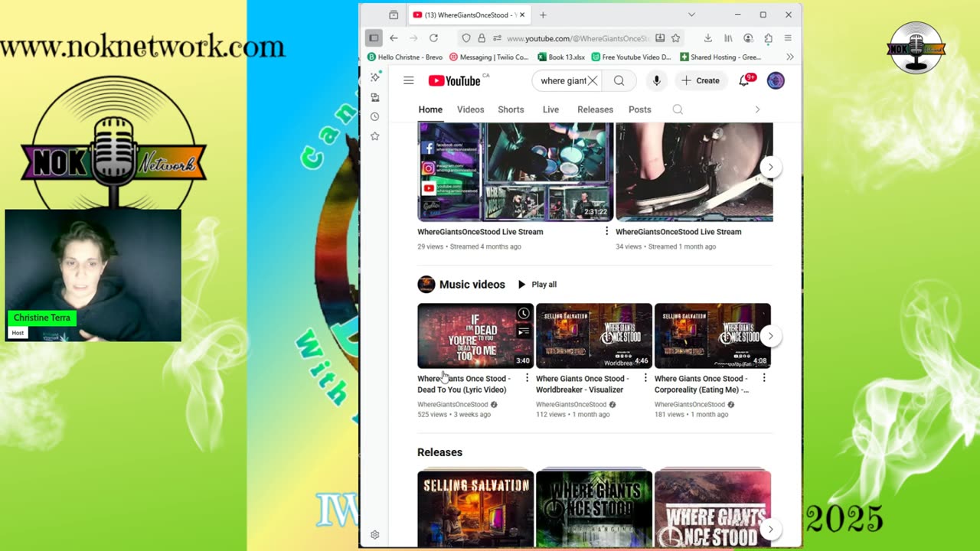Open sidebar settings gear icon

click(x=374, y=535)
